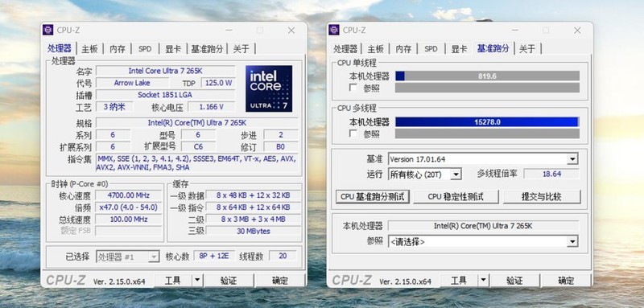Switch to SPD tab in left window

coord(145,49)
